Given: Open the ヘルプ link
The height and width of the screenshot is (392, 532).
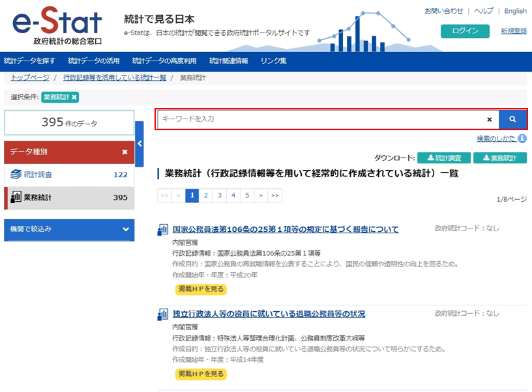Looking at the screenshot, I should tap(484, 11).
